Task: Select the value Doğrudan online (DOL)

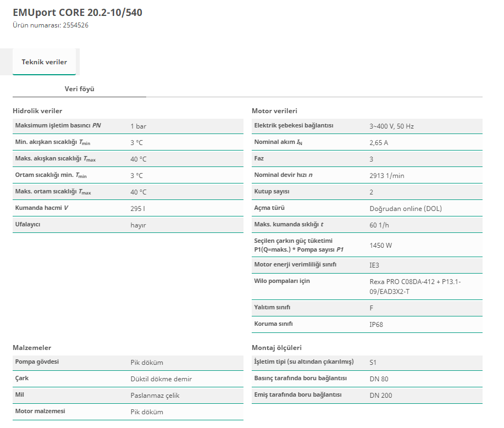Action: coord(406,209)
